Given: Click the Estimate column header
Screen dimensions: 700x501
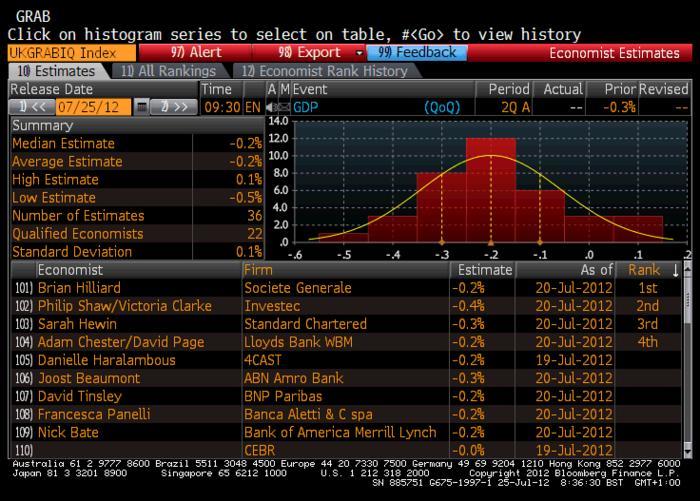Looking at the screenshot, I should point(484,270).
